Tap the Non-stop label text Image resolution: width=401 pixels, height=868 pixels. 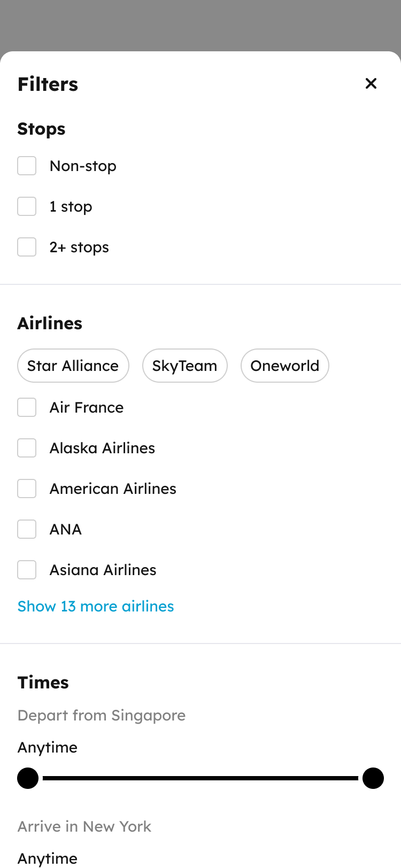tap(83, 166)
